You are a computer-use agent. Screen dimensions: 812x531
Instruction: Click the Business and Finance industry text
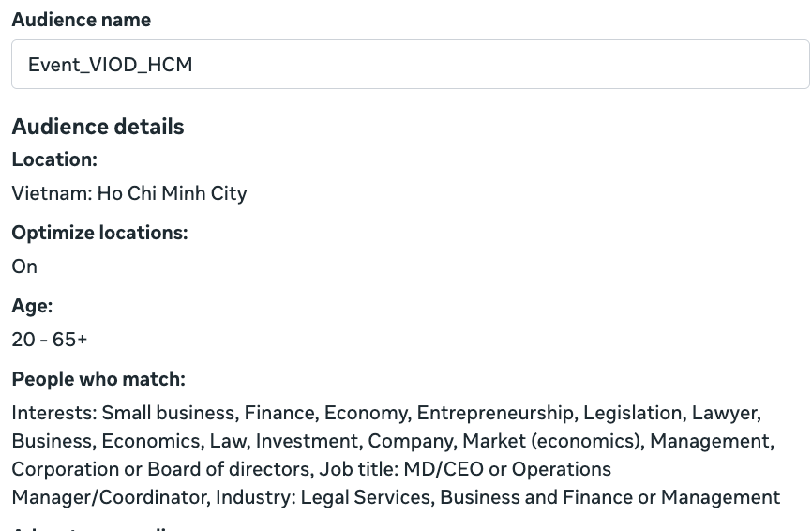pos(536,497)
